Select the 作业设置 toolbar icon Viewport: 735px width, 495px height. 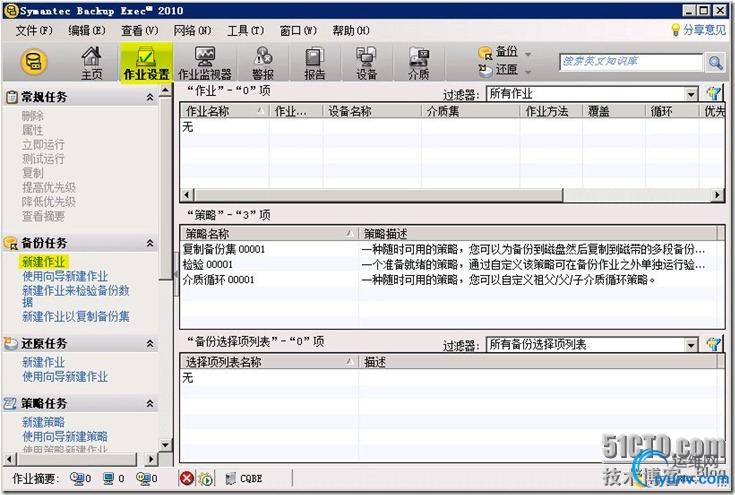146,63
